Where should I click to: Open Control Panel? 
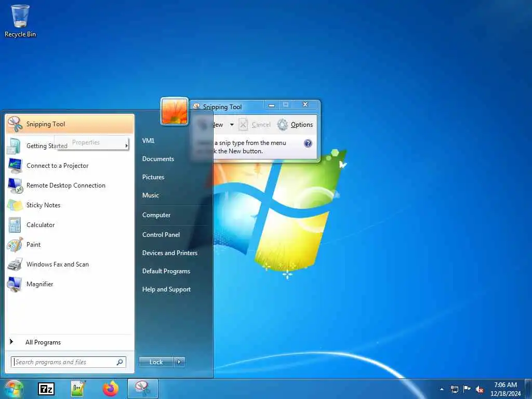click(161, 235)
